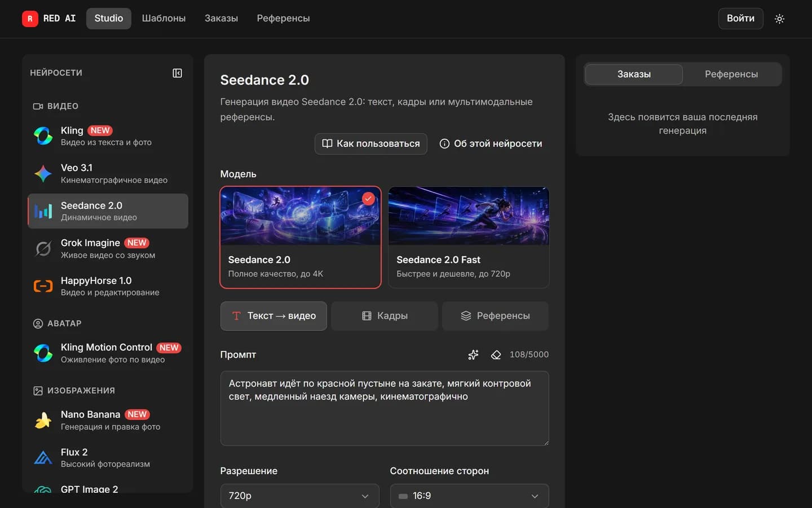Open the Соотношение сторон 16:9 dropdown
Viewport: 812px width, 508px height.
pyautogui.click(x=470, y=496)
